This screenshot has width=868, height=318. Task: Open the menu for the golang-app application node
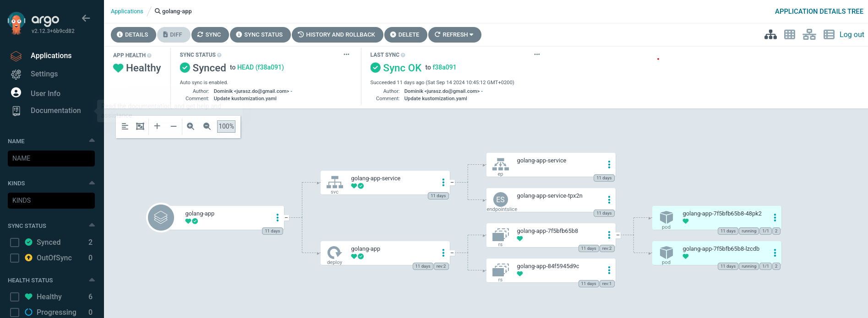point(277,218)
